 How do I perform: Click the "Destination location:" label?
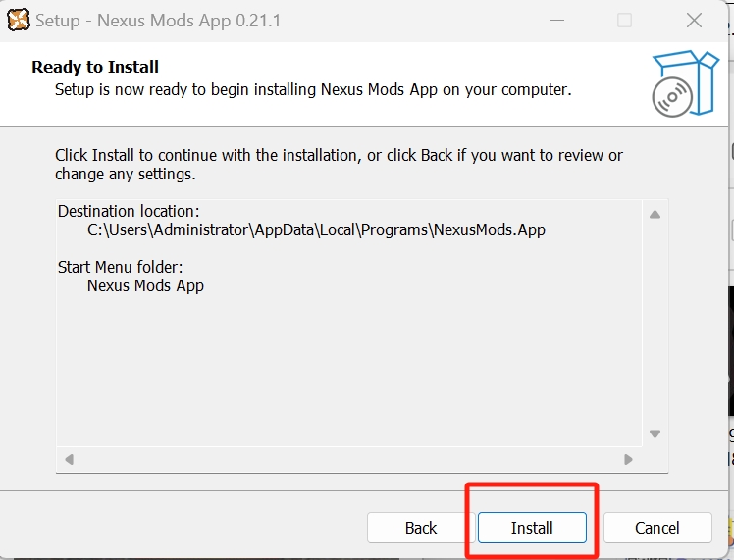[x=129, y=211]
